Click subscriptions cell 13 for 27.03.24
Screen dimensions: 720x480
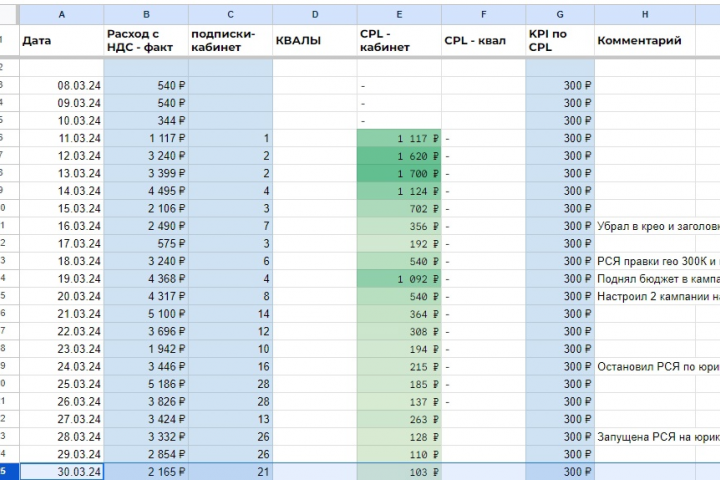pos(231,419)
